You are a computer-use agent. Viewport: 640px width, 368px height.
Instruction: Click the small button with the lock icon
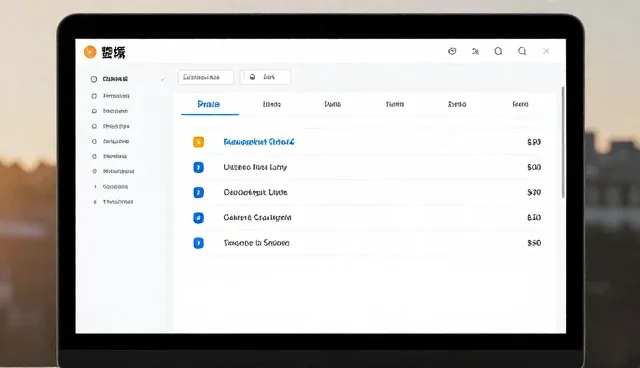[265, 77]
